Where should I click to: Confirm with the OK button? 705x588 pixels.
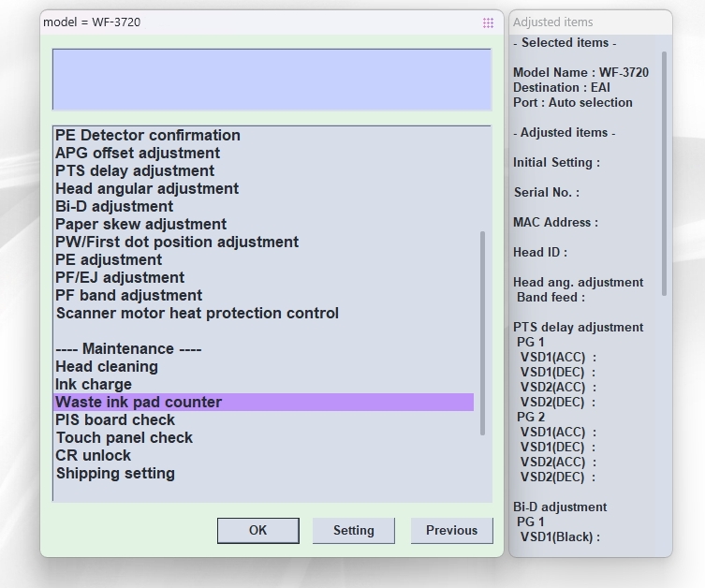pyautogui.click(x=258, y=531)
